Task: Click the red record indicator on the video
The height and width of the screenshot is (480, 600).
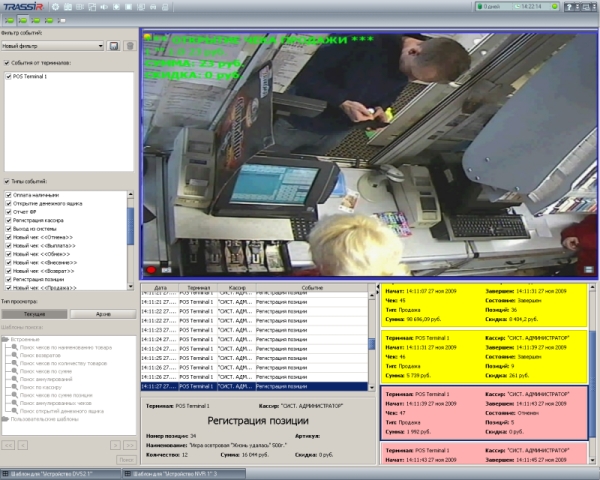Action: [x=151, y=270]
